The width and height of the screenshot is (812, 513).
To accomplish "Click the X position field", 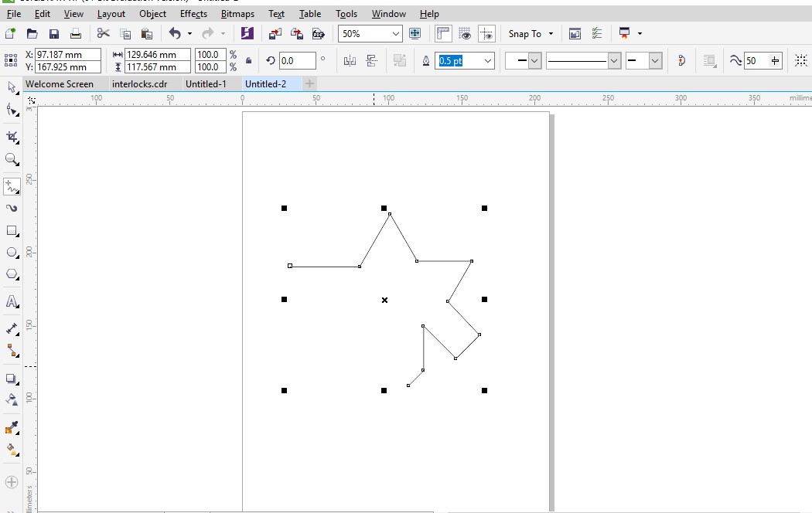I will coord(68,54).
